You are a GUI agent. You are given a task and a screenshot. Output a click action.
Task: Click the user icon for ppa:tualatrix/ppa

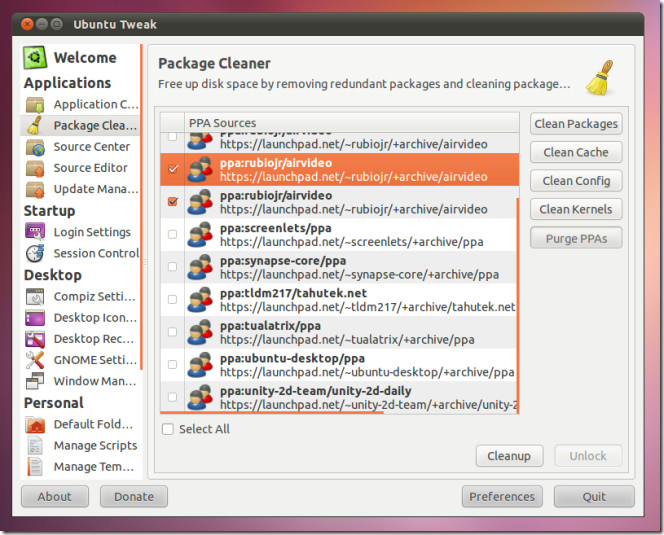point(200,332)
